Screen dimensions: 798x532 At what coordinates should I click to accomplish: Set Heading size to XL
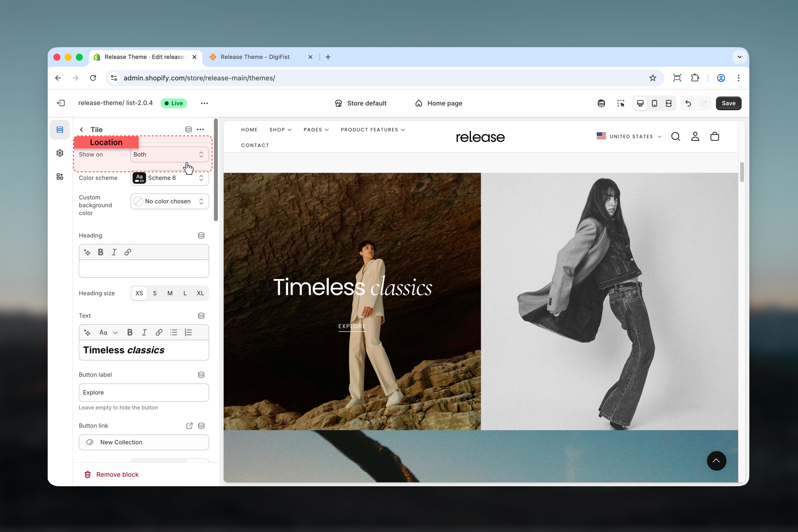click(200, 293)
